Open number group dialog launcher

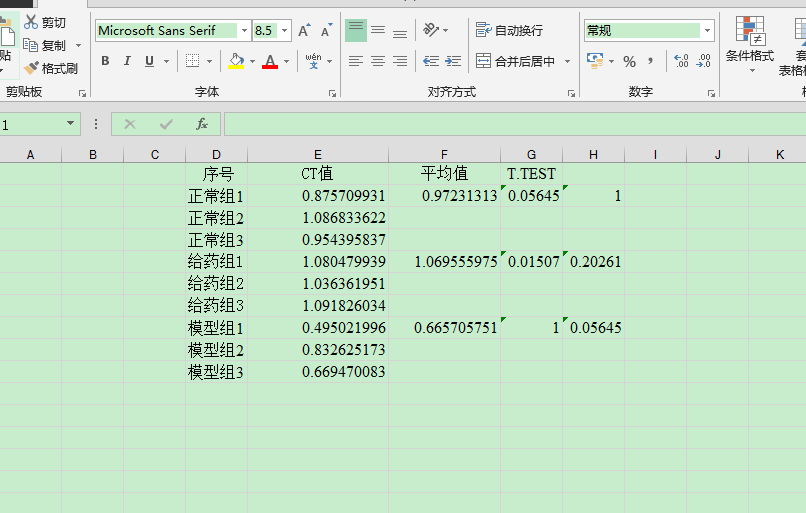click(x=711, y=94)
